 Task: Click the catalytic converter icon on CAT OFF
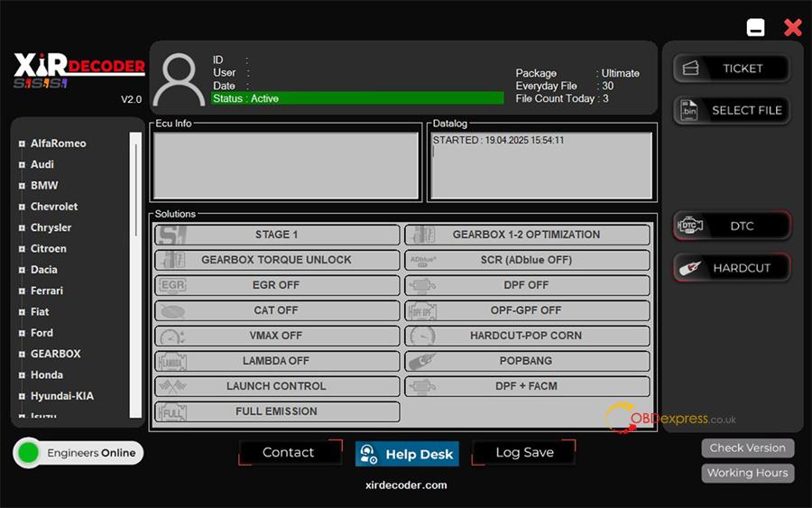[172, 310]
